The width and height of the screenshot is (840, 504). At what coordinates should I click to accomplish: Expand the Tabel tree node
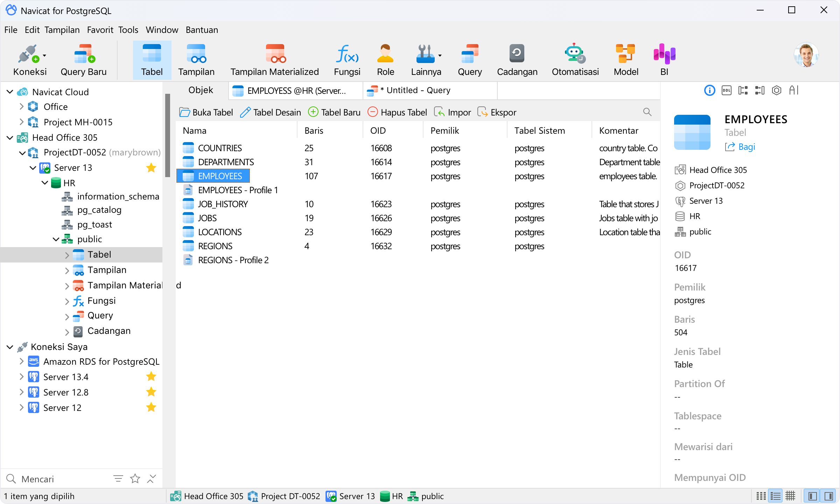click(x=67, y=255)
